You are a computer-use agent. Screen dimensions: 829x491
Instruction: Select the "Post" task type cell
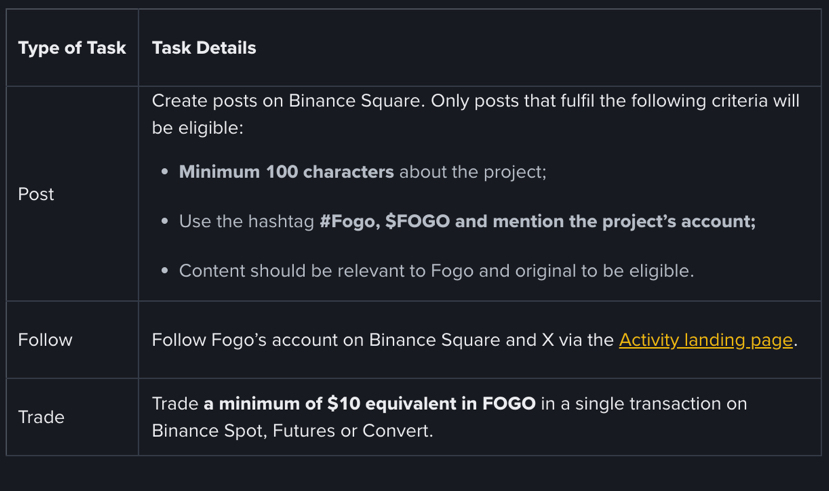pyautogui.click(x=36, y=194)
